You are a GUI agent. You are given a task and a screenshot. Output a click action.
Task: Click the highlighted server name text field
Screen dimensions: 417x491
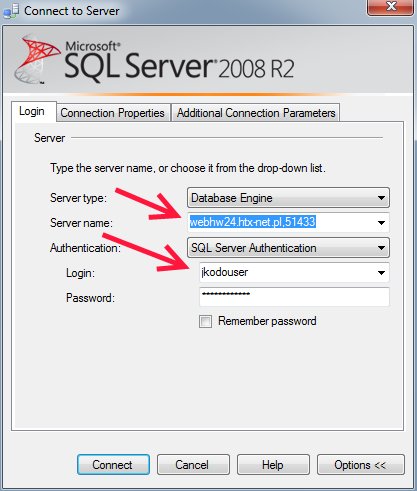pos(282,222)
